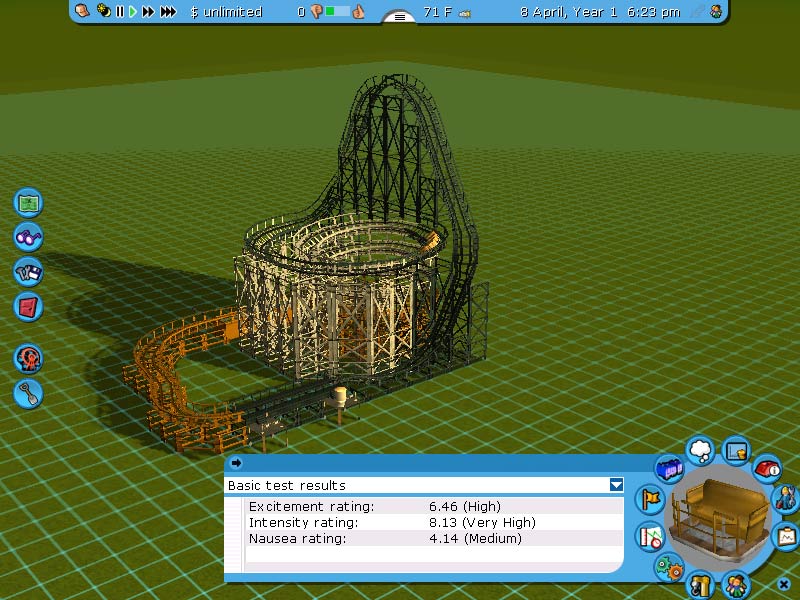Click the 6:23 pm clock
This screenshot has height=600, width=800.
(654, 12)
